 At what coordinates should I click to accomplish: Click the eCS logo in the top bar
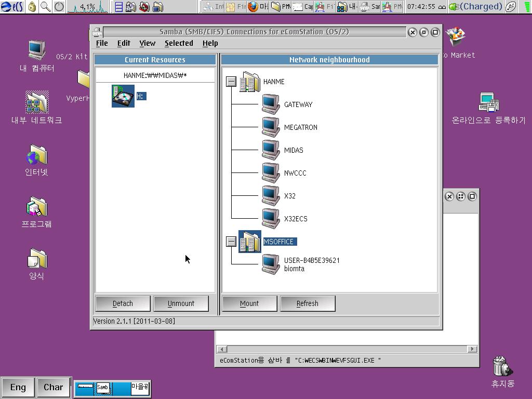click(x=12, y=7)
